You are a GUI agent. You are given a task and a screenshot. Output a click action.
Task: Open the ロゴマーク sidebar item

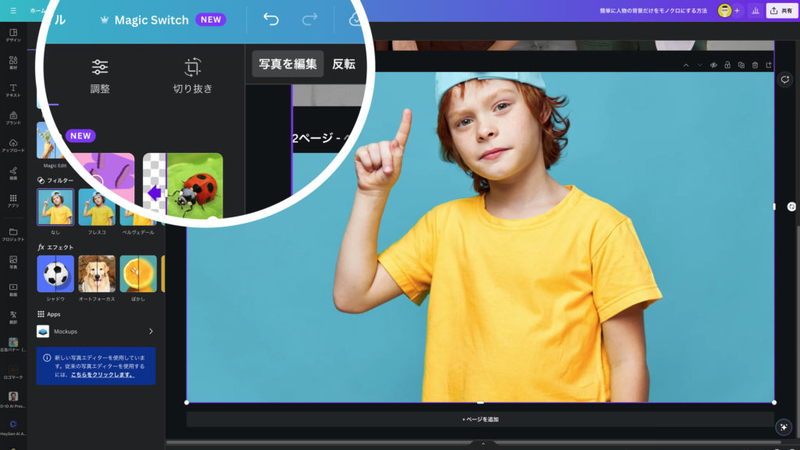click(13, 372)
